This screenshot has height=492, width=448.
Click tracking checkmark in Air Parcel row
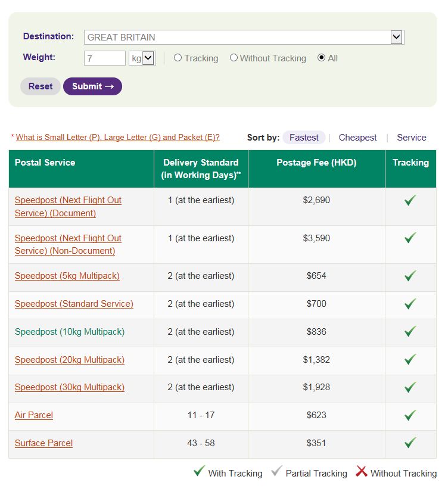410,415
